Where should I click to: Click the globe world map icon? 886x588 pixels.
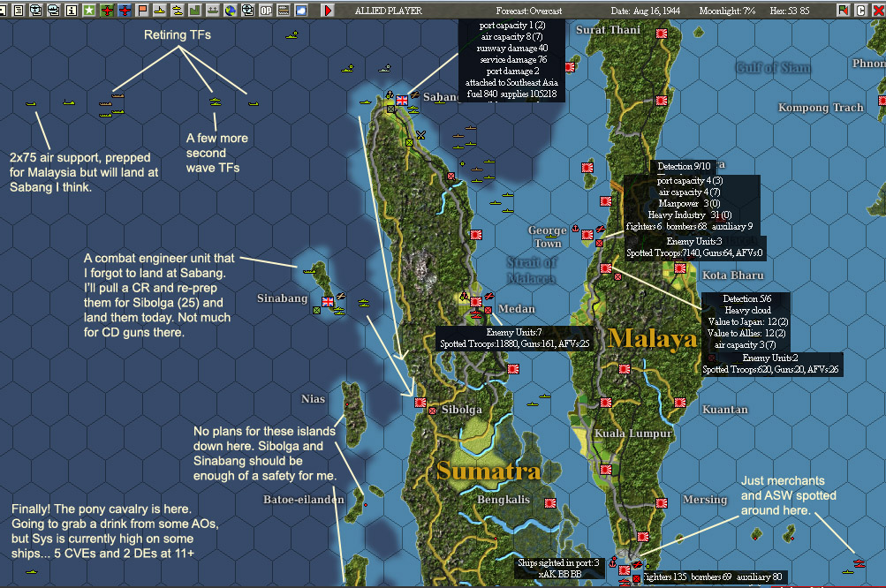click(x=231, y=9)
